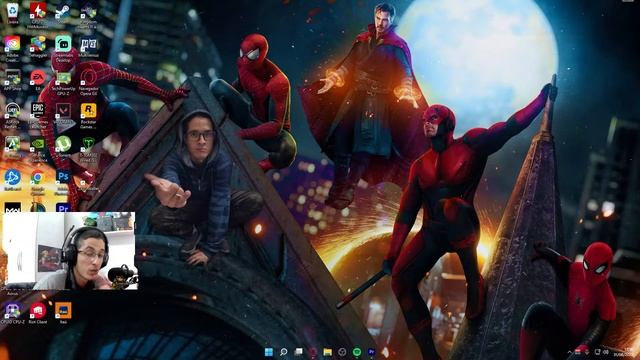
Task: Launch the EA app desktop shortcut
Action: 38,79
